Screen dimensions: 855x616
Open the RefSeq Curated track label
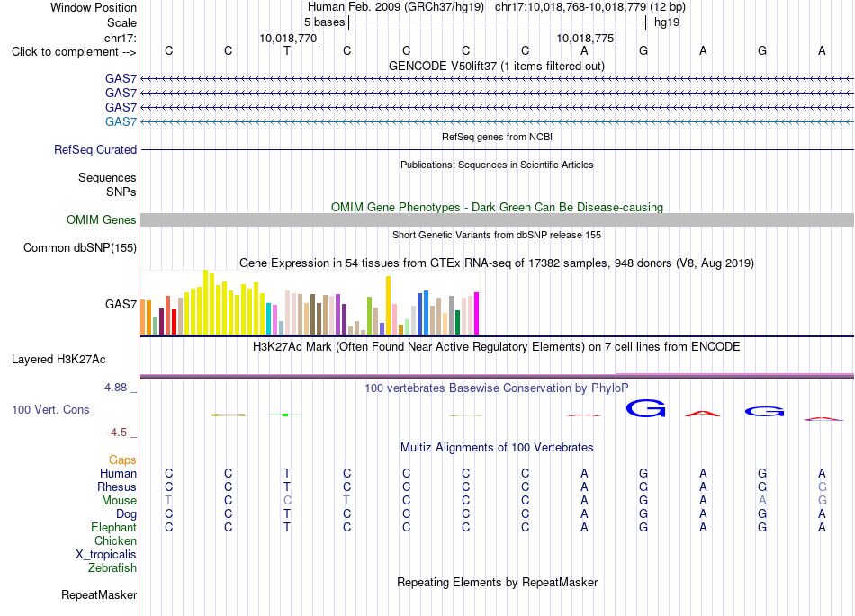[95, 150]
